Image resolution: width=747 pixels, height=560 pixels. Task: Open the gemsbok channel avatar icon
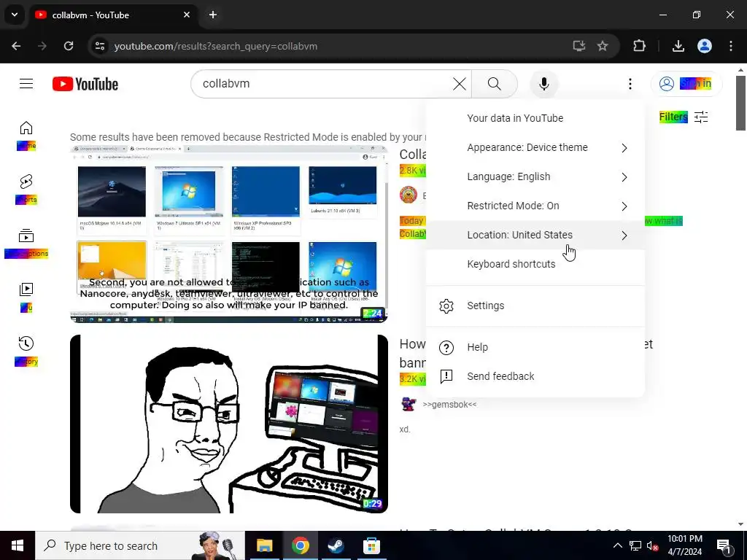click(x=409, y=404)
